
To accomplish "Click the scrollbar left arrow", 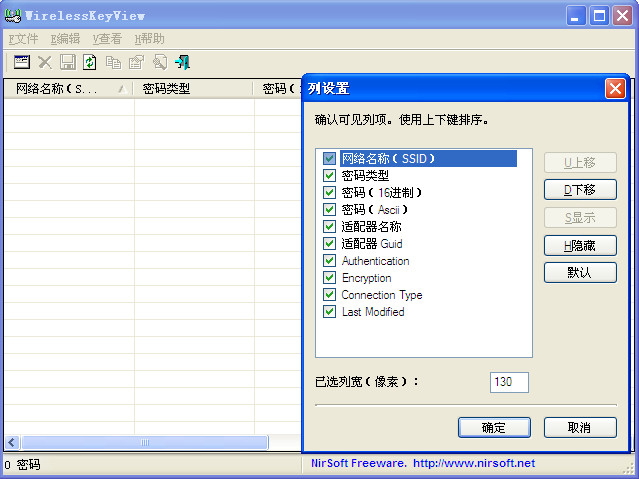I will coord(12,442).
